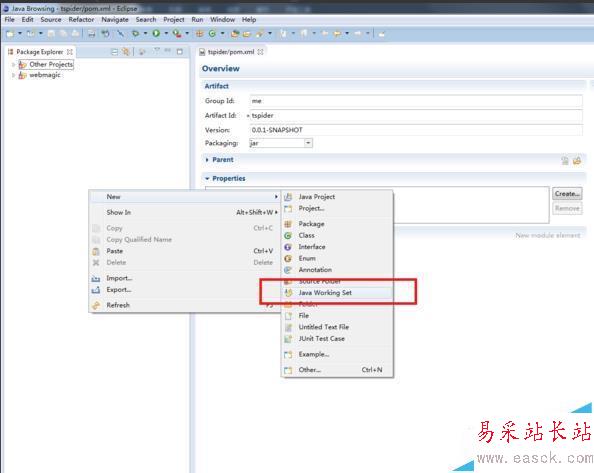The width and height of the screenshot is (594, 473).
Task: Click the Select Parent icon in Parent section
Action: 565,161
